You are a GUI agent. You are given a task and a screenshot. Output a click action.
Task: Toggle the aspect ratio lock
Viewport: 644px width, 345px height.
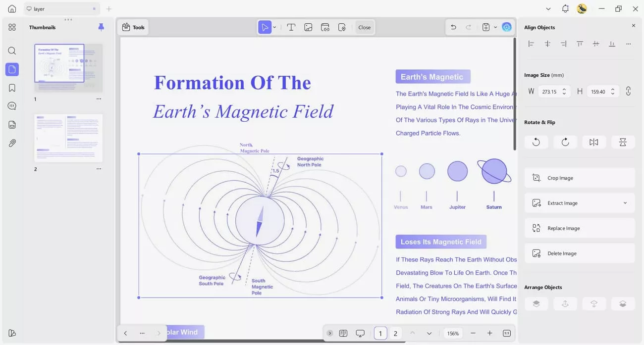[x=628, y=92]
